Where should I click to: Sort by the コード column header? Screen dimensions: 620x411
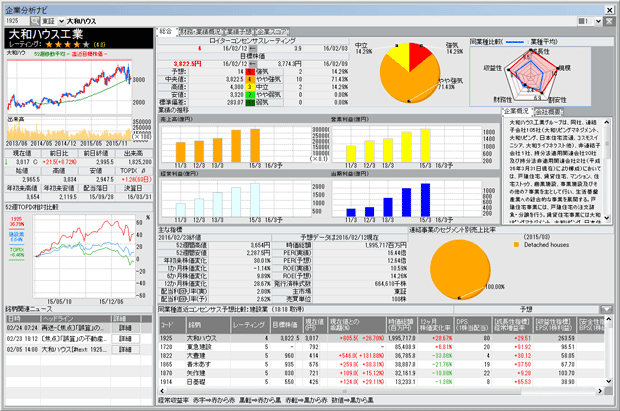pos(172,325)
